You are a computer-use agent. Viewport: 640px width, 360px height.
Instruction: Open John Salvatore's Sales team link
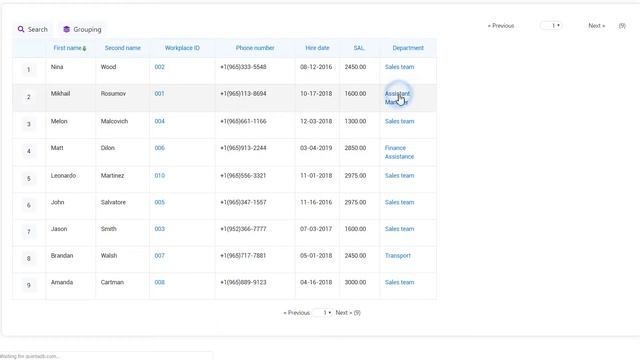pyautogui.click(x=399, y=202)
